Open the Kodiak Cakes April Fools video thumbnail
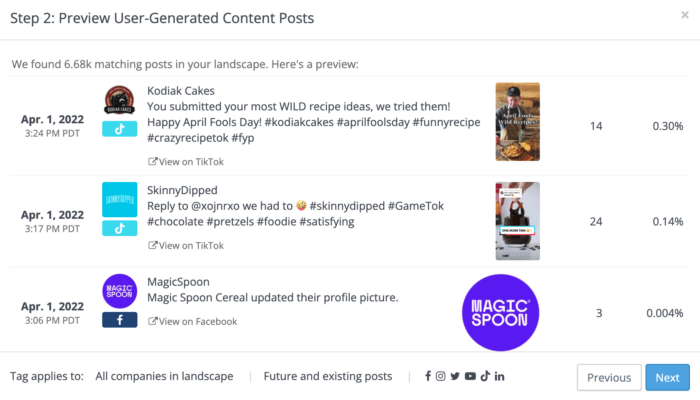 coord(517,122)
